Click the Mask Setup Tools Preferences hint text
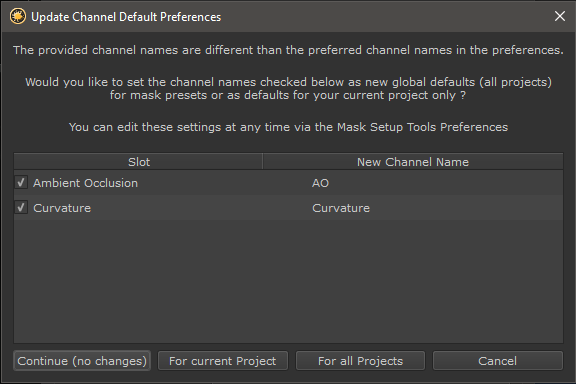576x384 pixels. pyautogui.click(x=288, y=127)
